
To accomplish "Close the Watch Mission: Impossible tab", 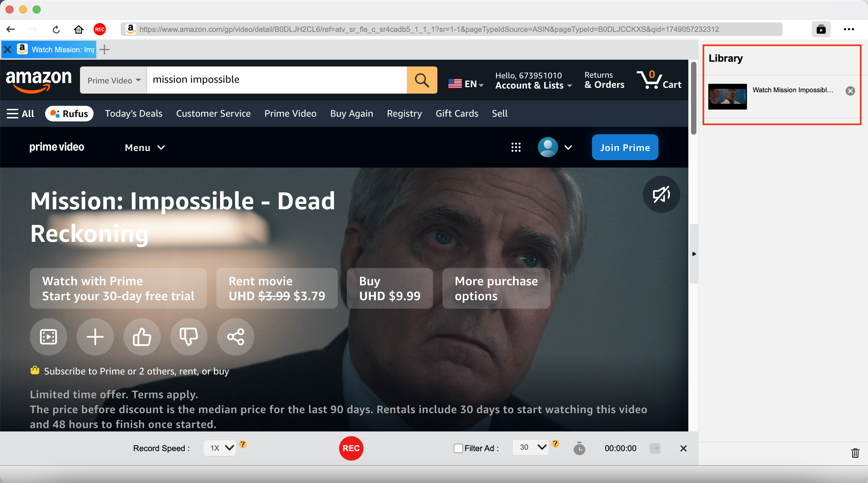I will (x=7, y=50).
